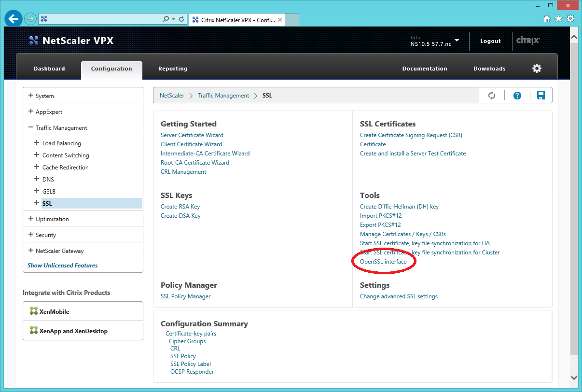Click Export PKCS#12 link

[x=380, y=225]
